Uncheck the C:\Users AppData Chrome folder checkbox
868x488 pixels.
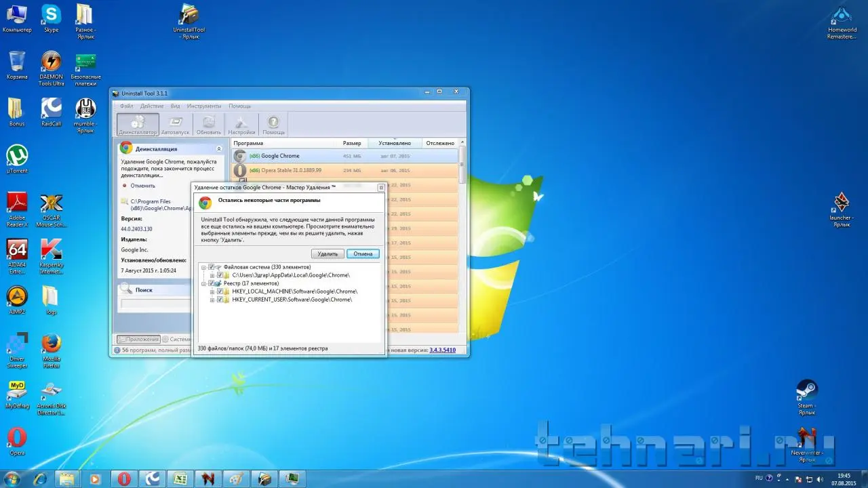click(219, 275)
